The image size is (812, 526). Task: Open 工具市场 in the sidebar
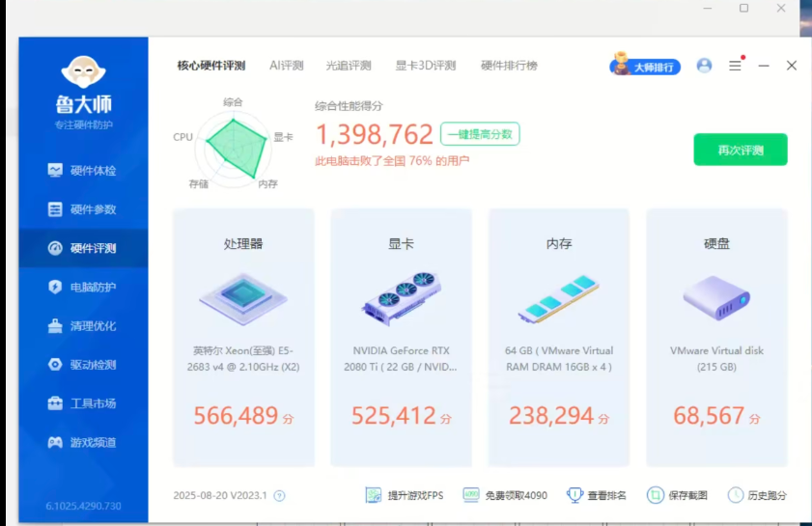pos(83,403)
